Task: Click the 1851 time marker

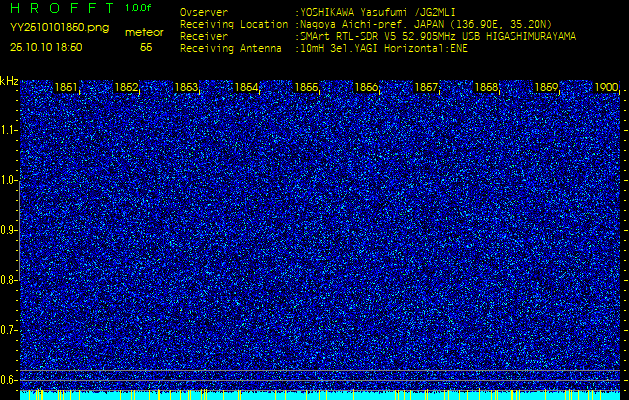Action: [x=66, y=87]
